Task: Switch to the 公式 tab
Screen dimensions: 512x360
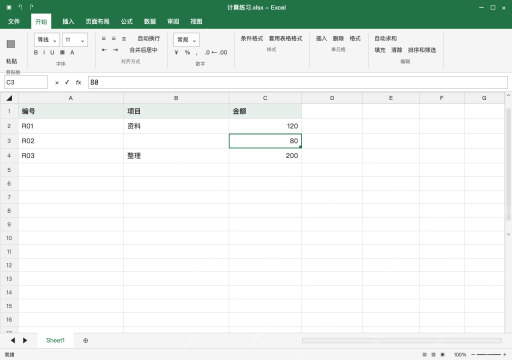Action: point(127,22)
